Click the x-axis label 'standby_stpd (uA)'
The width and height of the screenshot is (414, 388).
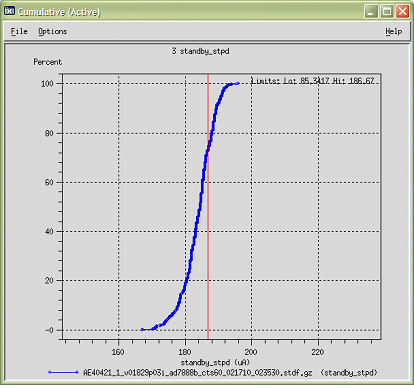click(x=215, y=362)
